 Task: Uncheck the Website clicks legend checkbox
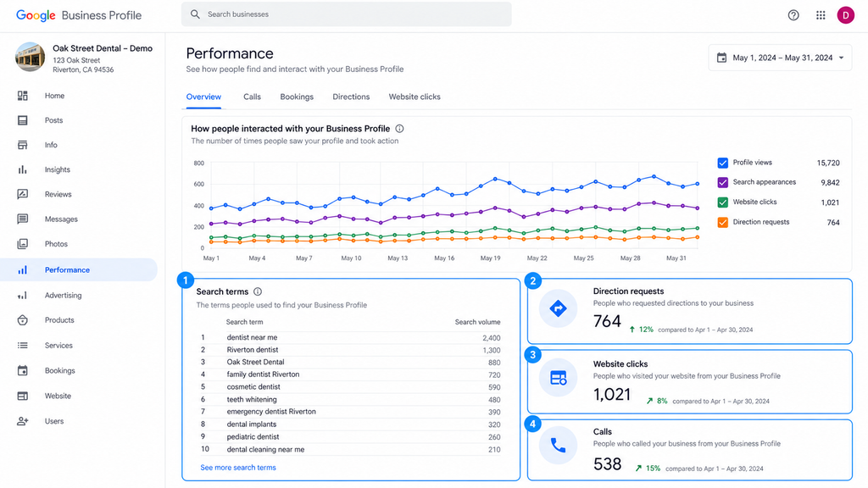(x=722, y=202)
